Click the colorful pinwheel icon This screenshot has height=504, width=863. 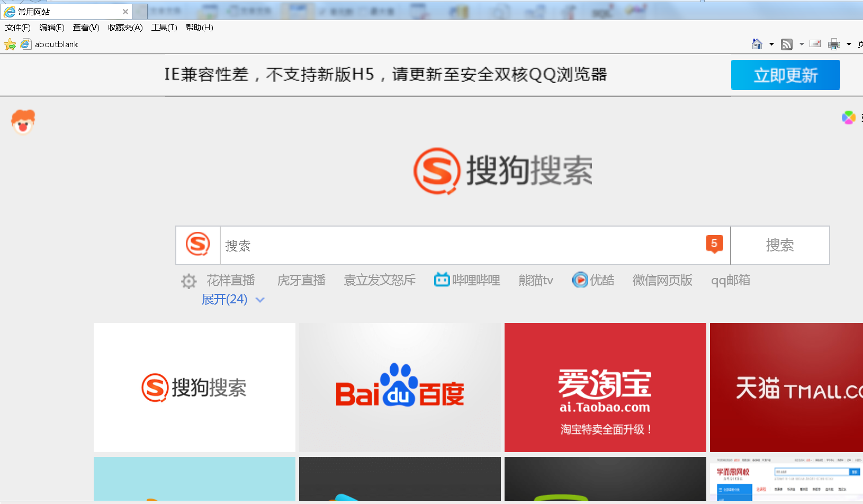click(x=849, y=118)
